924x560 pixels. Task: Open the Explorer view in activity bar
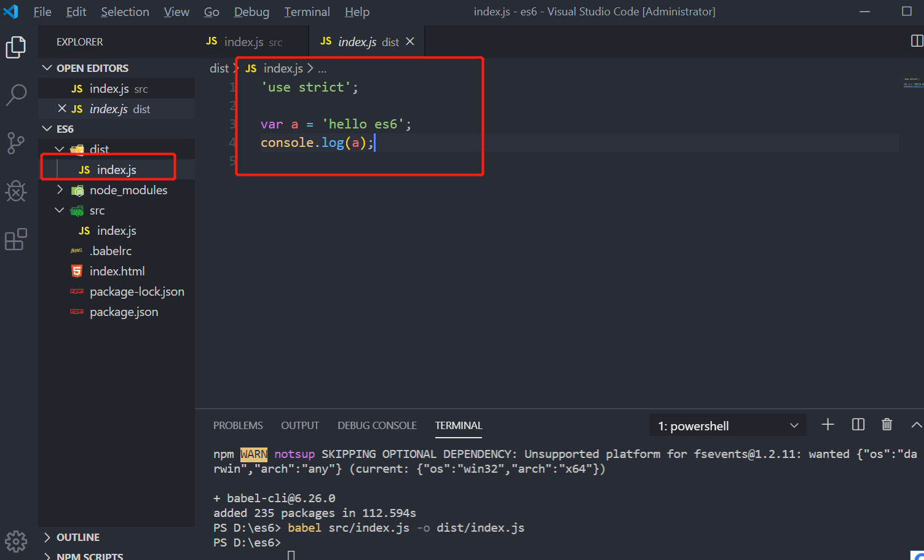tap(16, 47)
